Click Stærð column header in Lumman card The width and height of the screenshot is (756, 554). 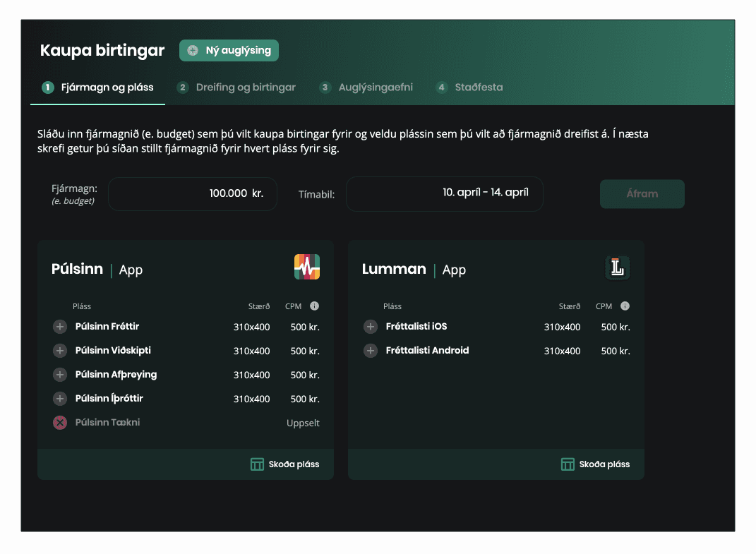570,307
